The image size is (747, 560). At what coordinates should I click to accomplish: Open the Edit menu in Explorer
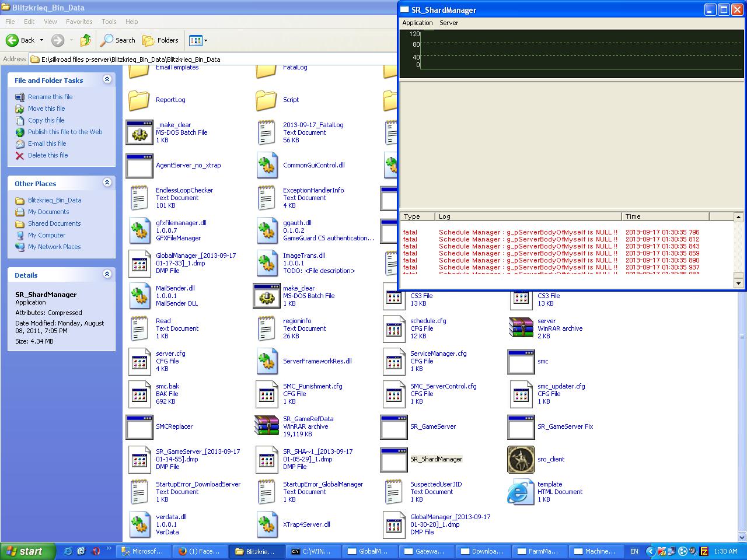pyautogui.click(x=29, y=22)
